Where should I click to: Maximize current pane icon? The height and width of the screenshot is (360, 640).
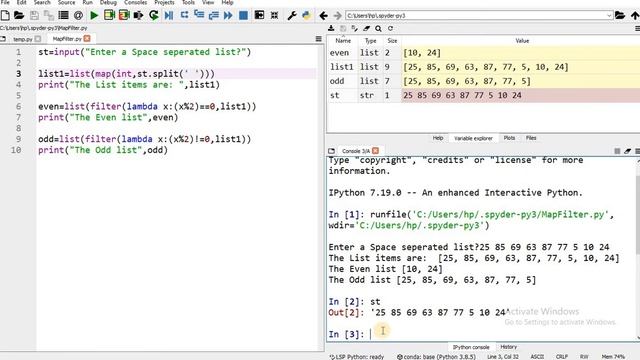coord(259,15)
